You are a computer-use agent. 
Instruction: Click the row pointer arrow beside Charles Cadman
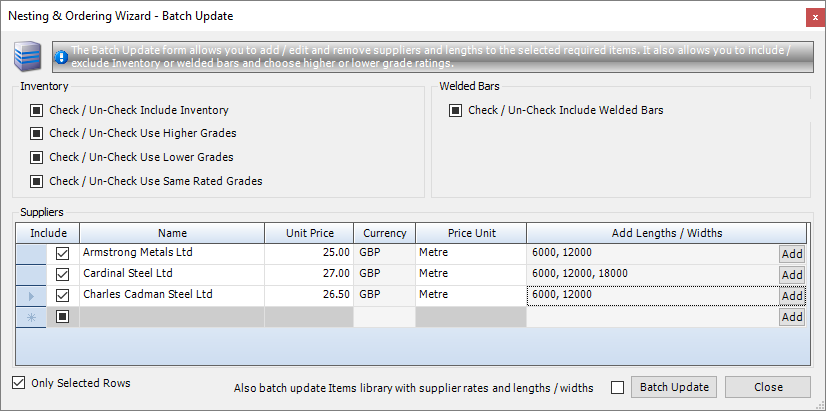(x=30, y=296)
